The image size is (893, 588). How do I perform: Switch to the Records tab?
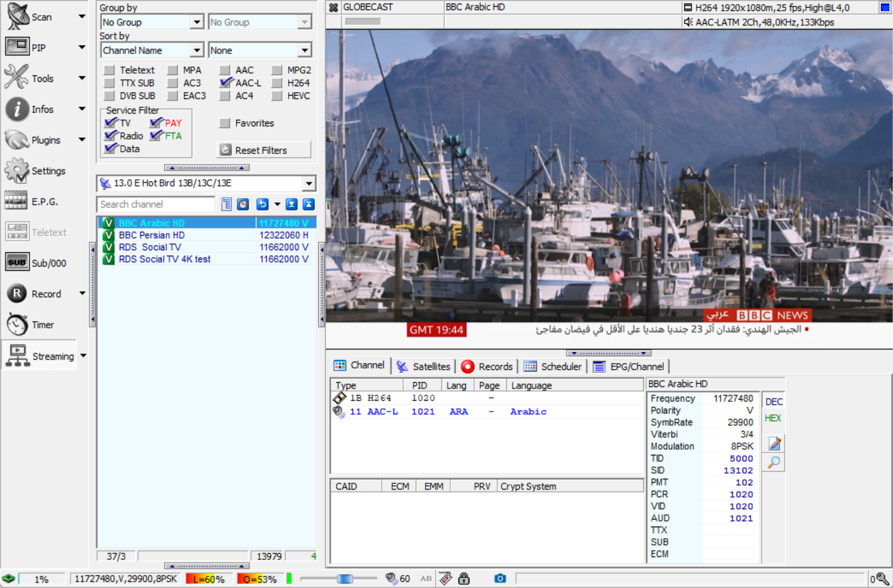(487, 366)
